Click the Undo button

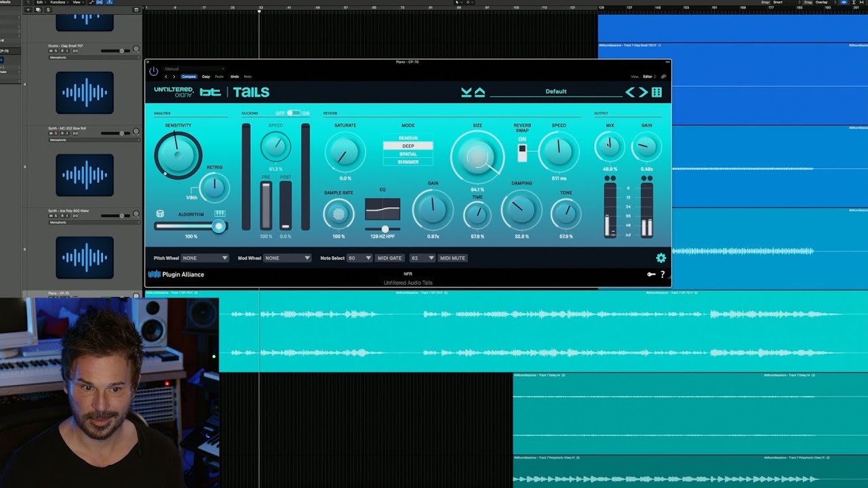click(235, 77)
